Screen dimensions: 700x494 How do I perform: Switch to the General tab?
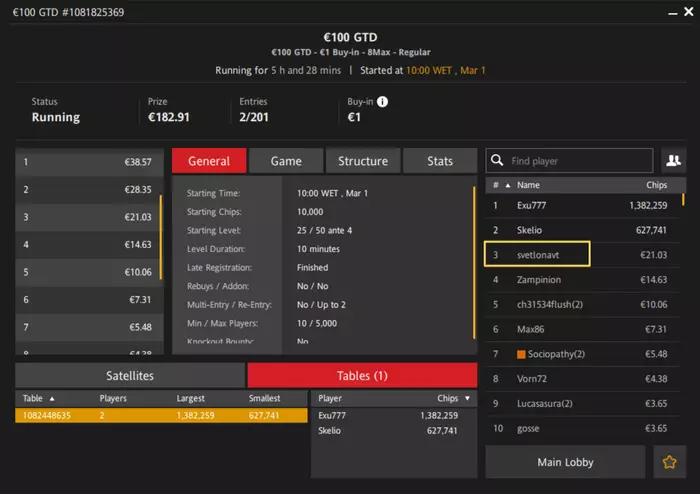pyautogui.click(x=209, y=161)
